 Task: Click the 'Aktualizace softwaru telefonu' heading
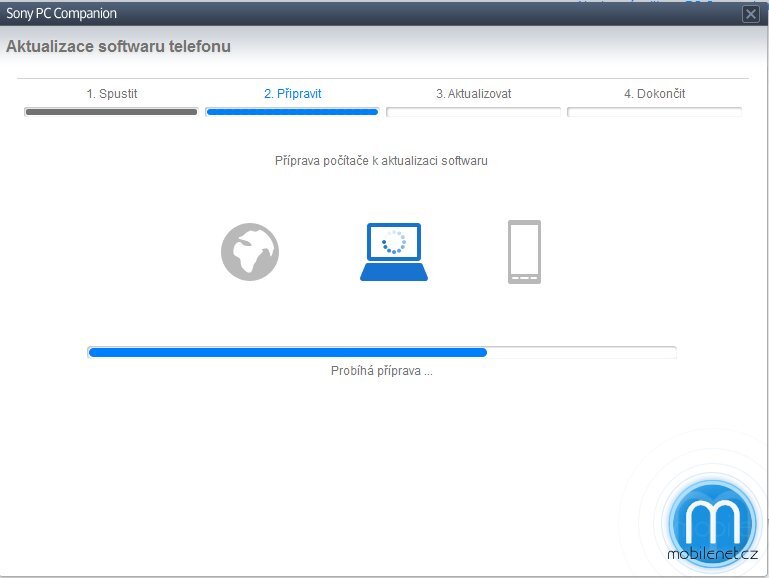tap(118, 47)
